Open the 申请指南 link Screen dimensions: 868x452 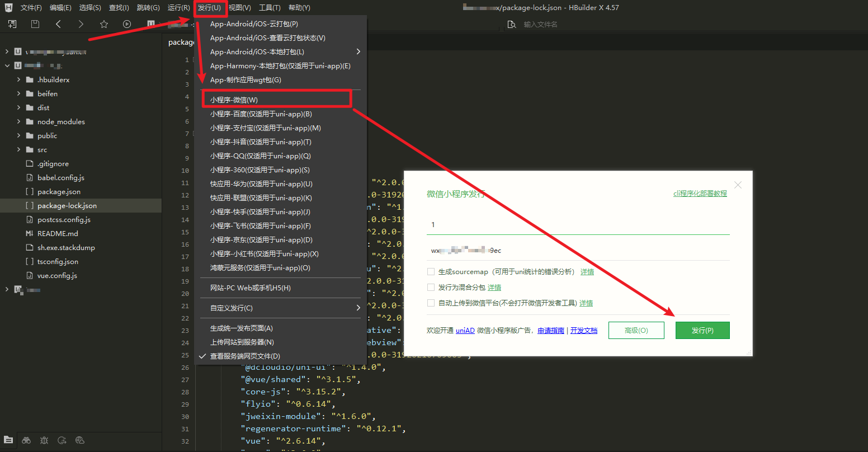pyautogui.click(x=551, y=331)
